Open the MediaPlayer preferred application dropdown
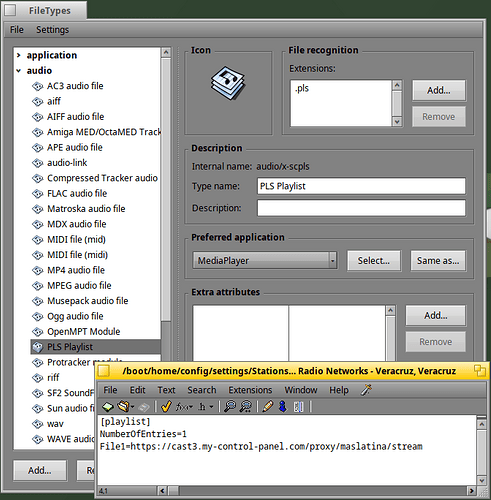 pos(265,260)
